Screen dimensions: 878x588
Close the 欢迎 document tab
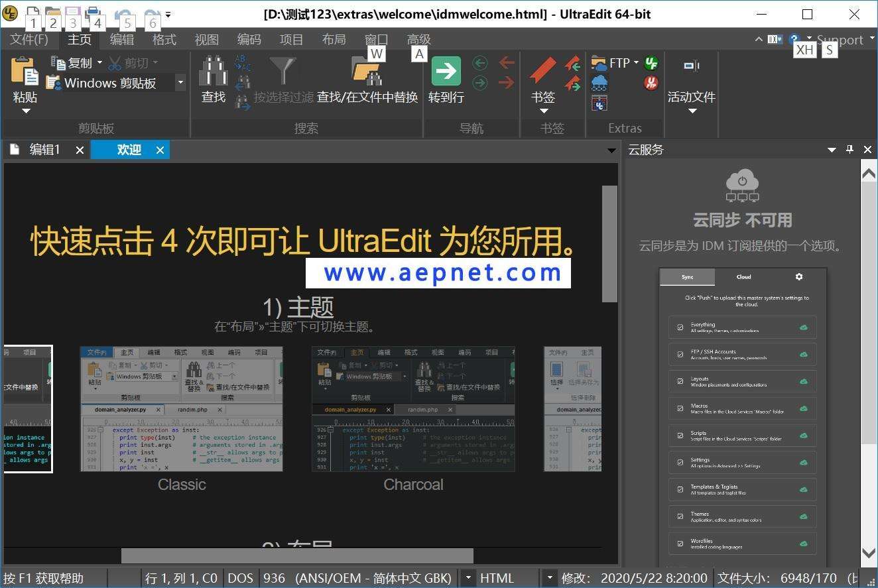coord(160,150)
